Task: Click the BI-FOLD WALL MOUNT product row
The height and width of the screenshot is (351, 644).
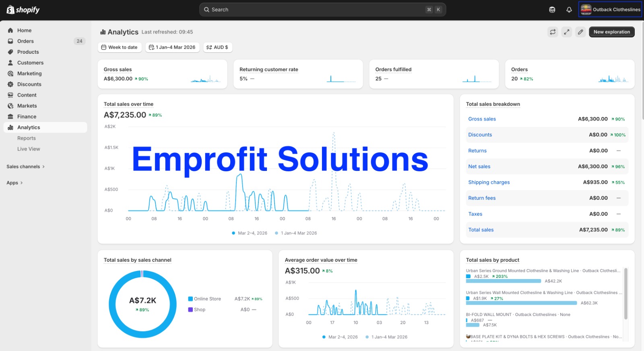Action: [x=543, y=320]
